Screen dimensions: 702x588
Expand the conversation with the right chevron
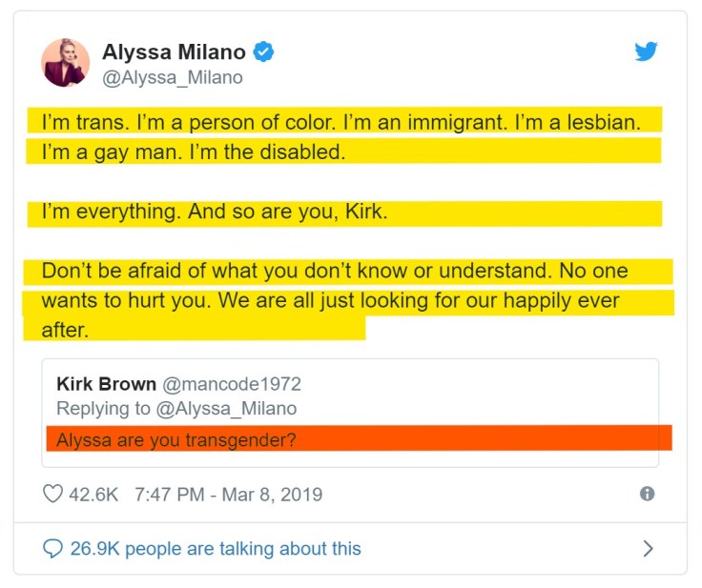649,548
